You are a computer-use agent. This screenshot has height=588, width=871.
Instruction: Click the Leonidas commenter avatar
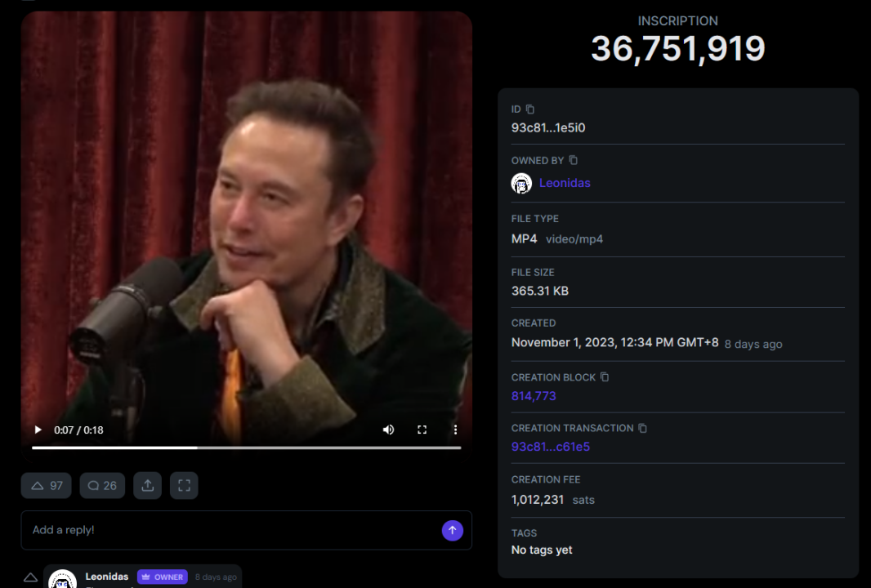tap(63, 579)
